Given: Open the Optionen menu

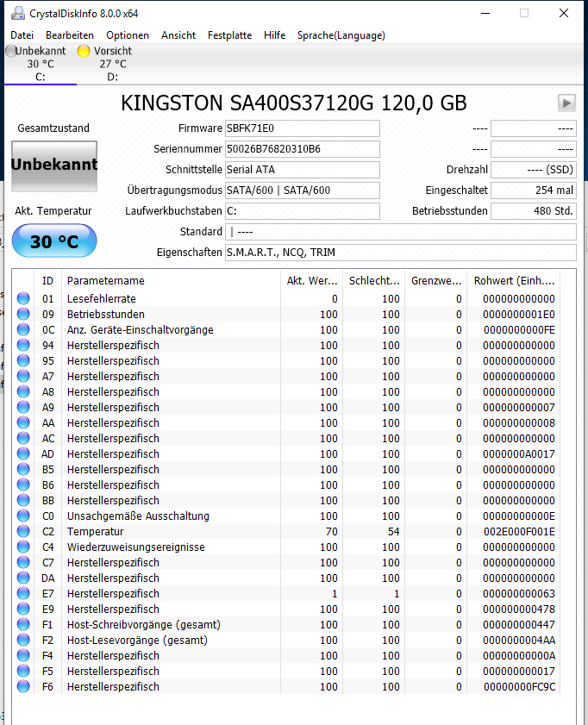Looking at the screenshot, I should tap(128, 35).
